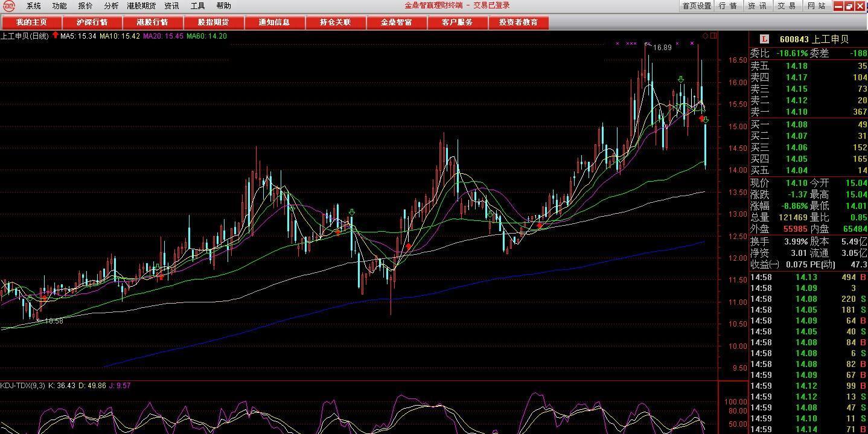Screen dimensions: 868x434
Task: Click the MA5: 15.34 indicator label
Action: 78,36
